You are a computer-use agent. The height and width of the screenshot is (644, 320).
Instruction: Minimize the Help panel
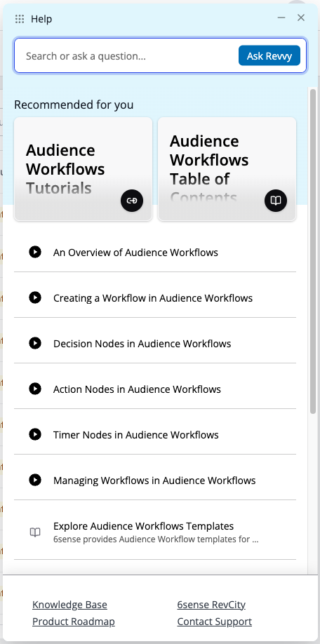[x=281, y=18]
